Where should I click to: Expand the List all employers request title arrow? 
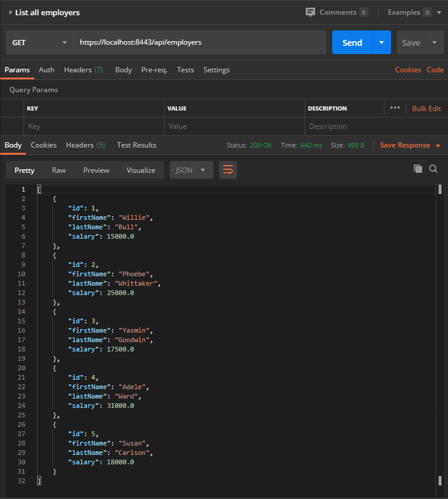pyautogui.click(x=11, y=12)
